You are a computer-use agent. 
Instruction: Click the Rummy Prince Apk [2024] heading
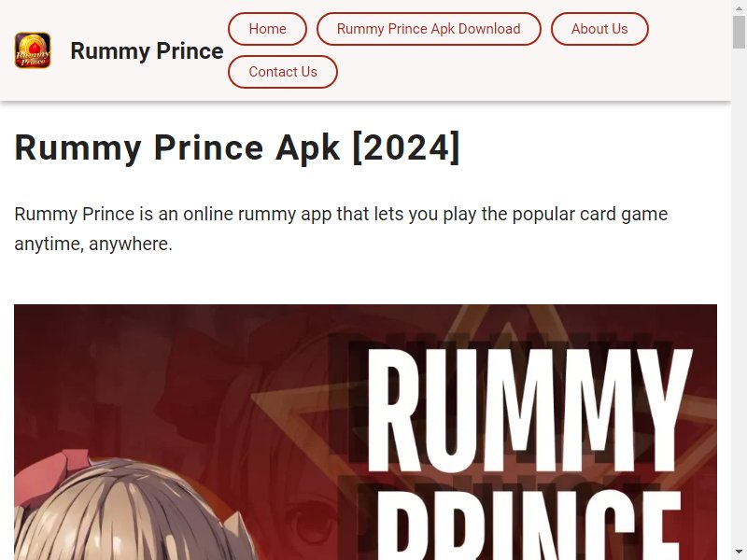237,148
